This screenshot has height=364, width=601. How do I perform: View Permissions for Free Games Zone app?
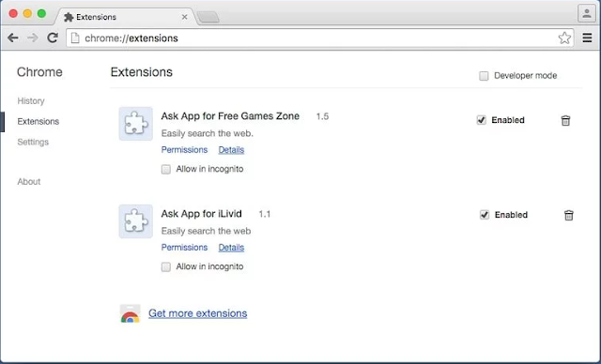pyautogui.click(x=184, y=150)
